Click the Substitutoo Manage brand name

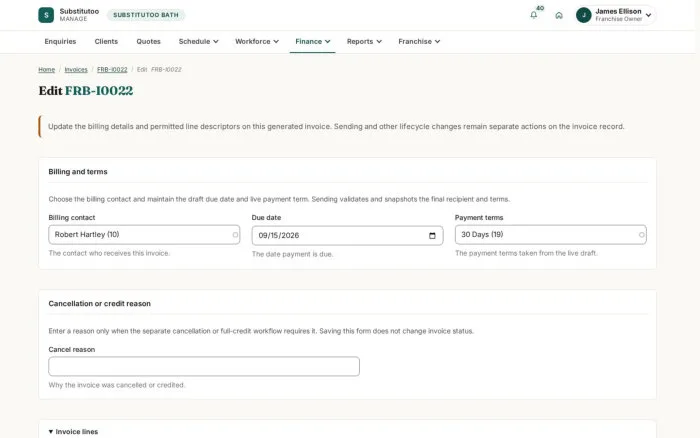point(79,15)
